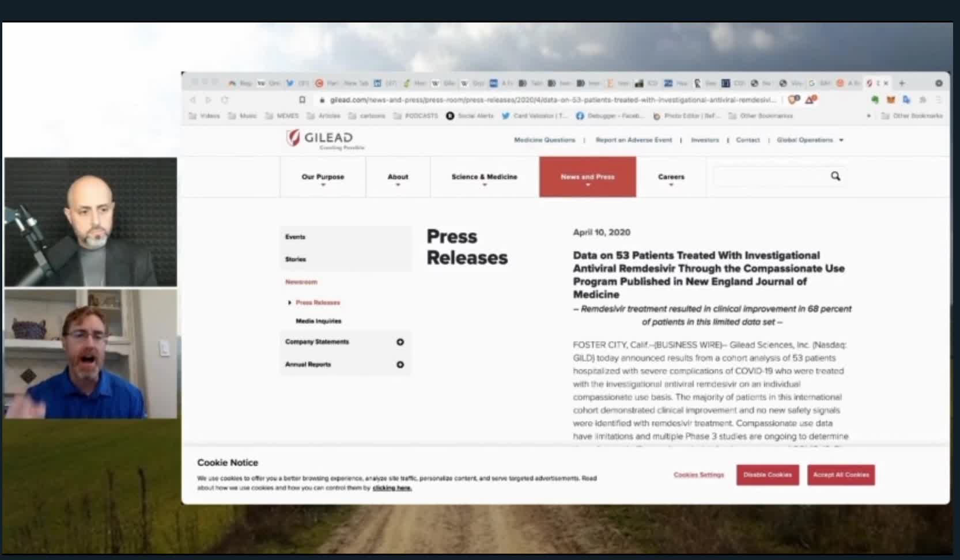Open the Brave Shields lion icon
This screenshot has height=560, width=960.
tap(793, 100)
